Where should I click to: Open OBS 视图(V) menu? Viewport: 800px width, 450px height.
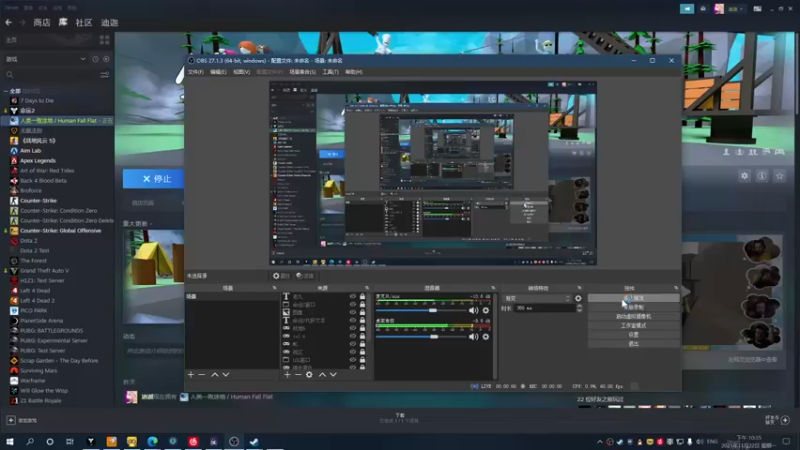click(241, 72)
